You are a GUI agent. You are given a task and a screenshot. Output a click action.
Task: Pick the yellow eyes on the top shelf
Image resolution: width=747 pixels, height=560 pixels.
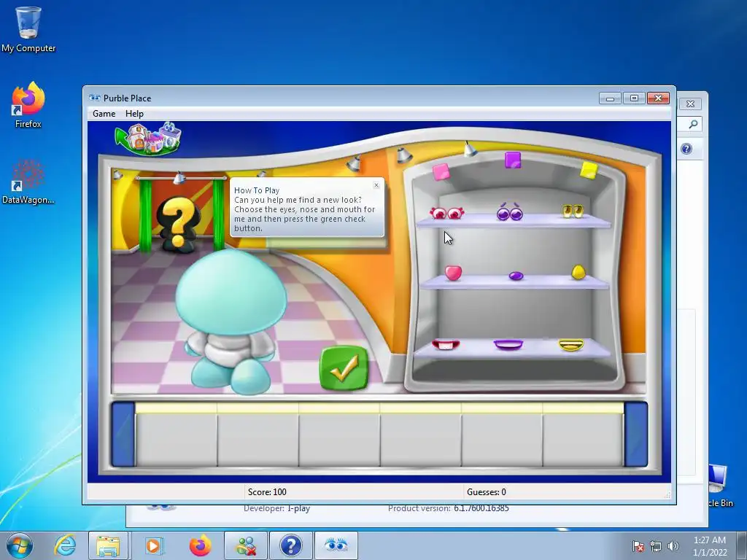[572, 211]
